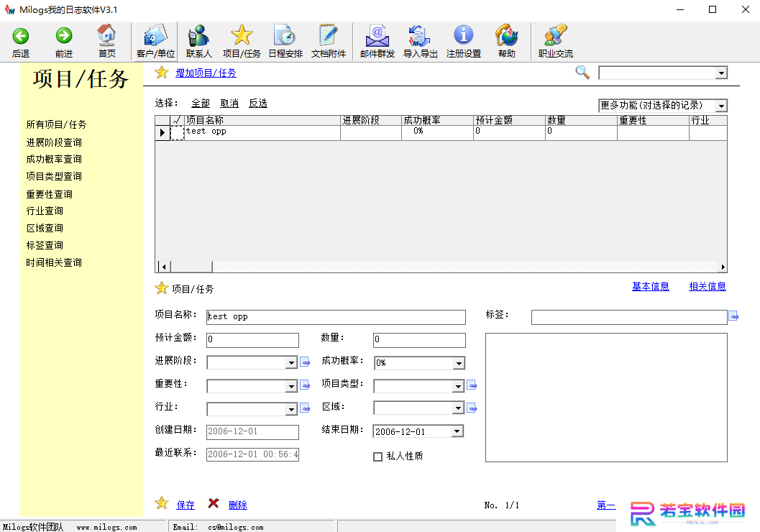Click the 增加项目/任务 link

click(x=206, y=73)
